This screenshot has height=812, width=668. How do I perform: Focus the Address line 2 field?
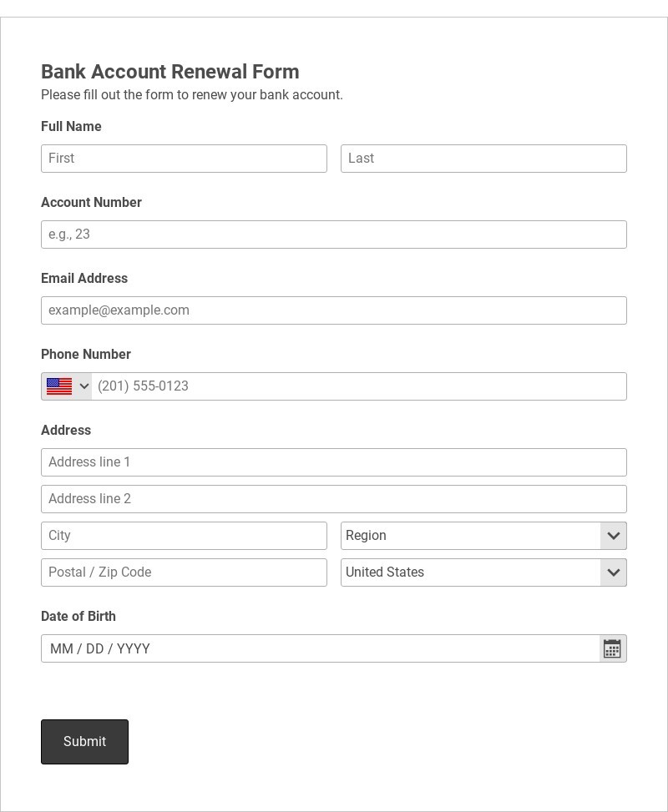click(x=334, y=499)
